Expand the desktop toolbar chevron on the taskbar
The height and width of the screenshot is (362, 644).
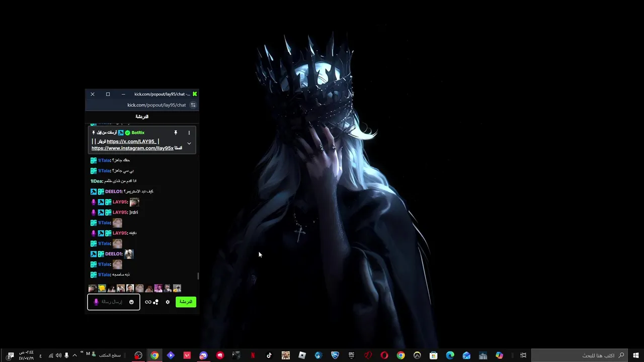(x=82, y=353)
